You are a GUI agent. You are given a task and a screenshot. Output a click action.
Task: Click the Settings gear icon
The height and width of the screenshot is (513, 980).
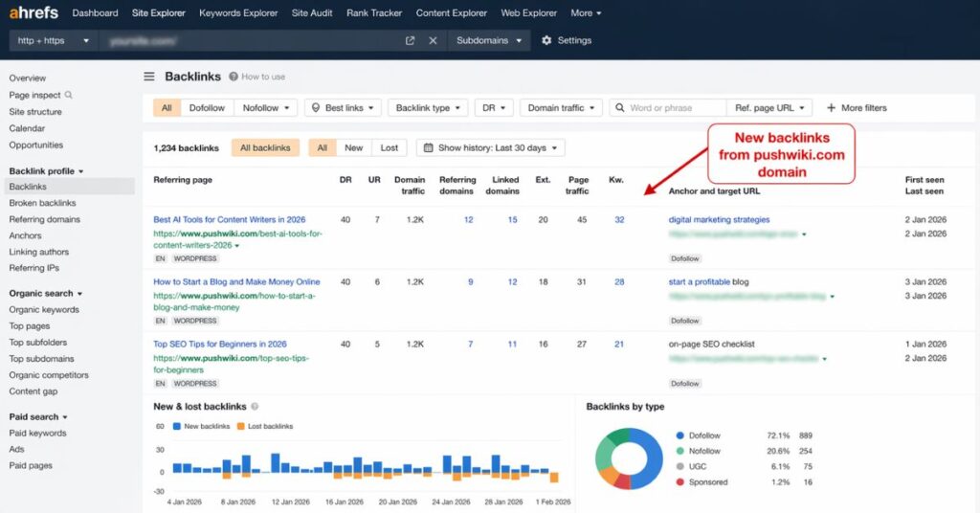546,40
